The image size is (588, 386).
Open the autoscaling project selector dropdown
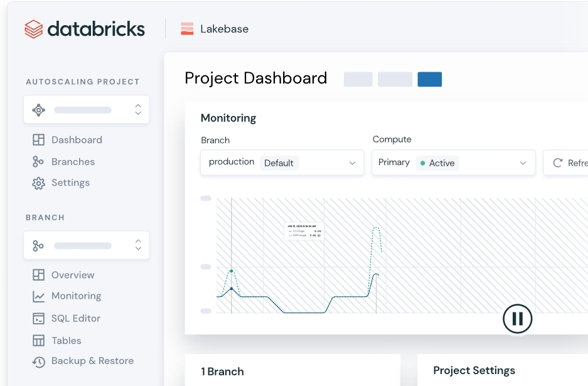click(x=87, y=110)
